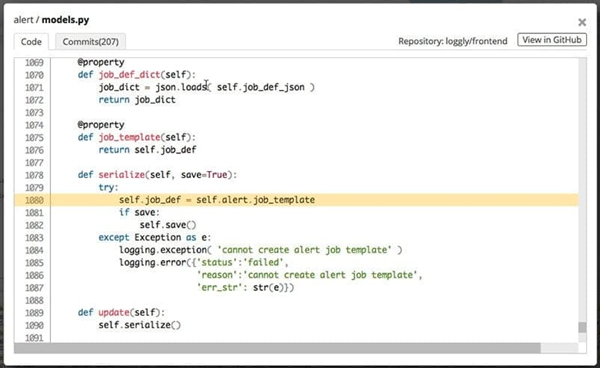Click the 'self.serialize()' code line

point(139,325)
